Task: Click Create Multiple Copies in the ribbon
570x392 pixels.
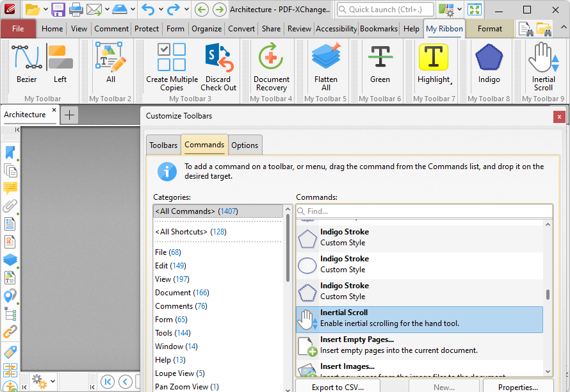Action: (x=172, y=67)
